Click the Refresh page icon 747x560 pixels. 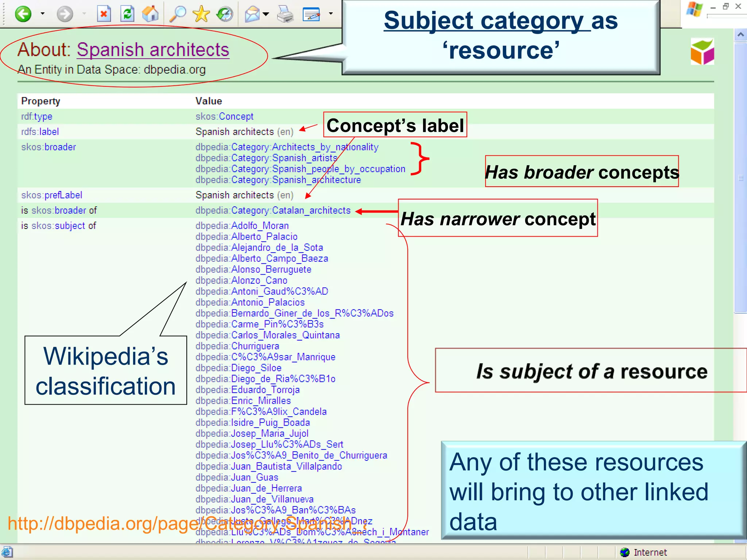(127, 14)
